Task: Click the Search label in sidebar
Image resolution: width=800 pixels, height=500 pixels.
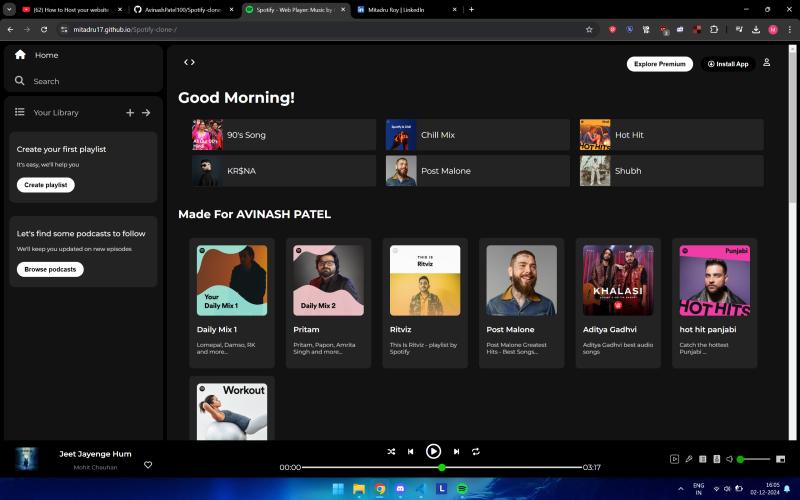Action: 46,81
